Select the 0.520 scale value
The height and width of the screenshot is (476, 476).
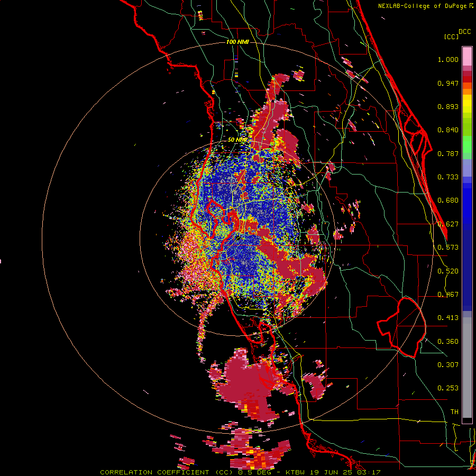coord(448,271)
